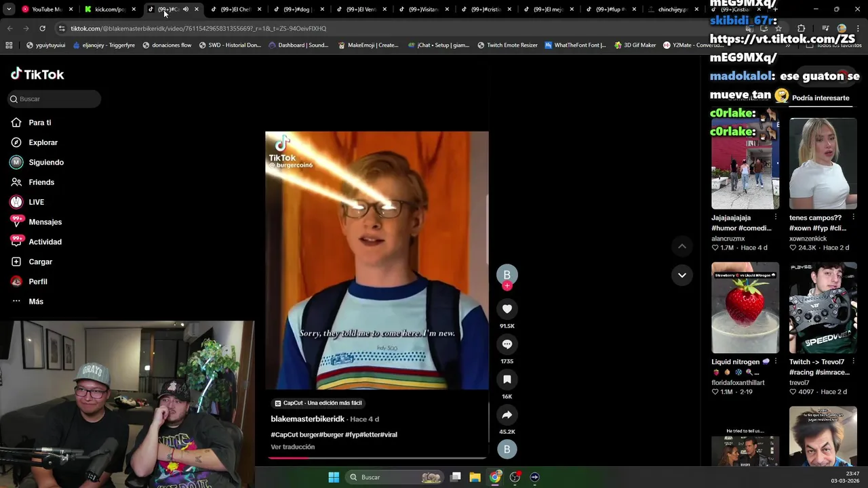Go to Siguiendo feed
This screenshot has width=868, height=488.
(46, 162)
